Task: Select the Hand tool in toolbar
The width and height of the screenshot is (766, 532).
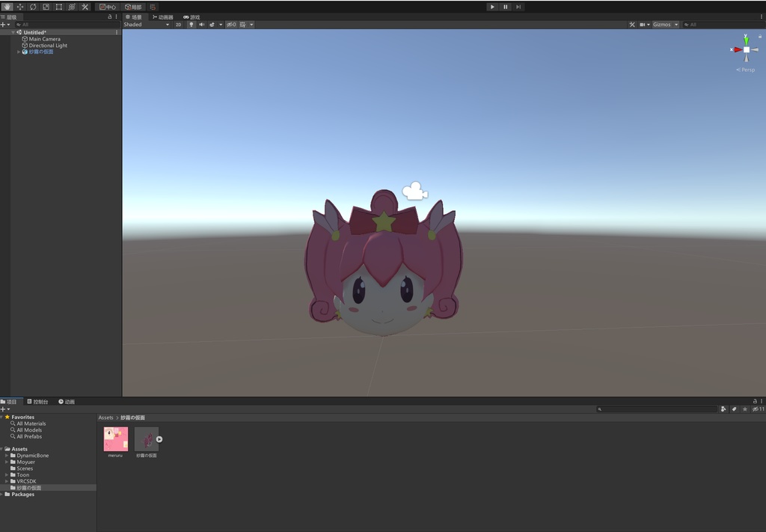Action: tap(7, 7)
